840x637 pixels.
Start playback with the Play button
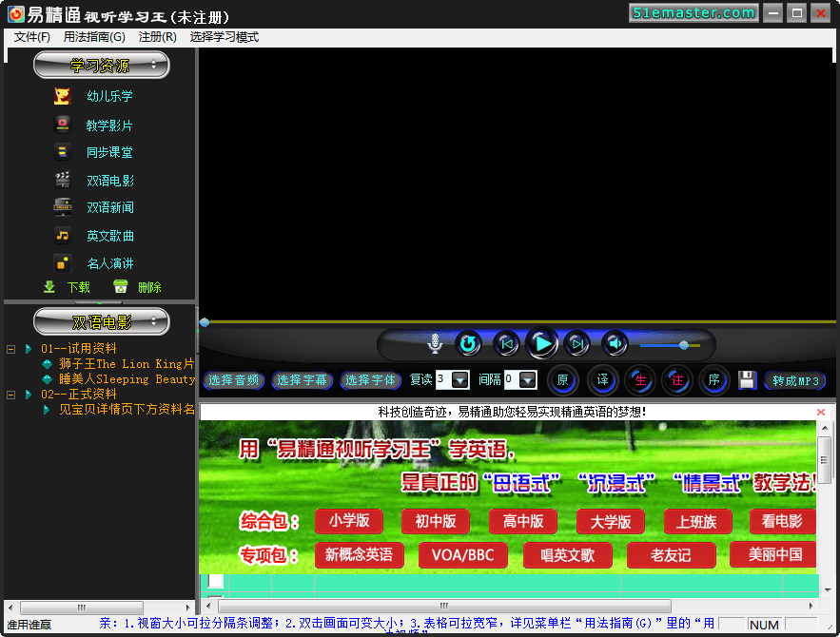click(541, 343)
